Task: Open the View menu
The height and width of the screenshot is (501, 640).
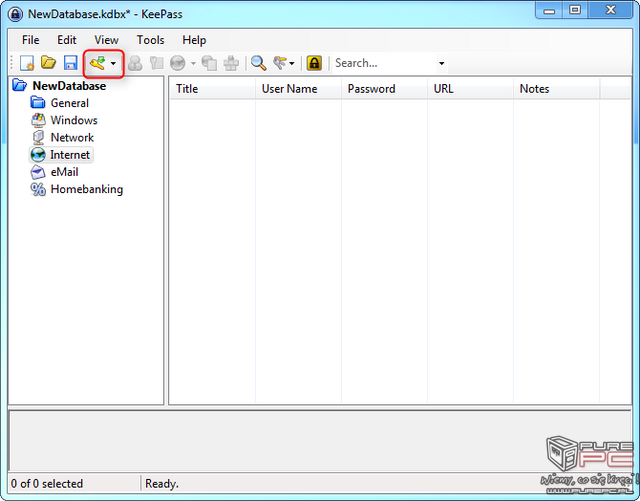Action: (x=106, y=40)
